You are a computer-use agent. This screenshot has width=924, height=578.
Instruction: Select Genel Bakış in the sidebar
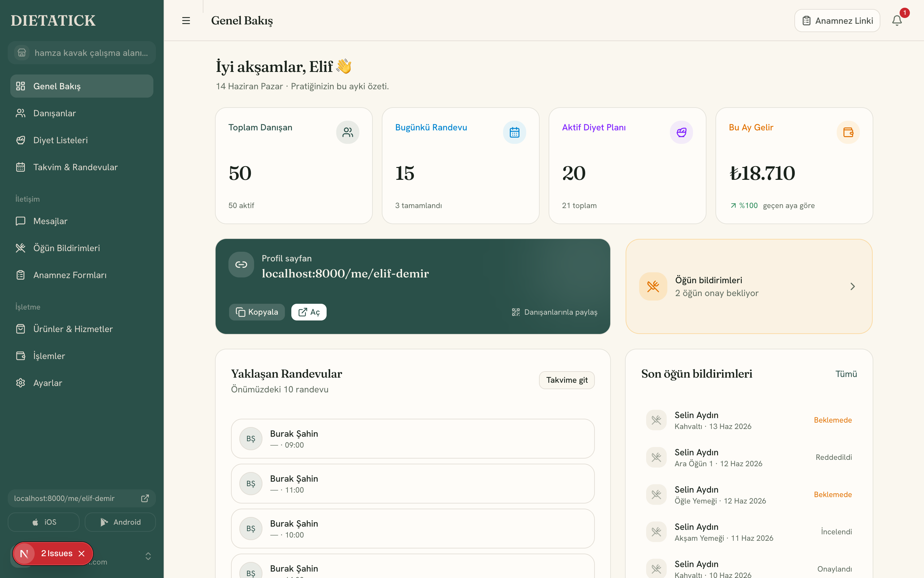[82, 86]
